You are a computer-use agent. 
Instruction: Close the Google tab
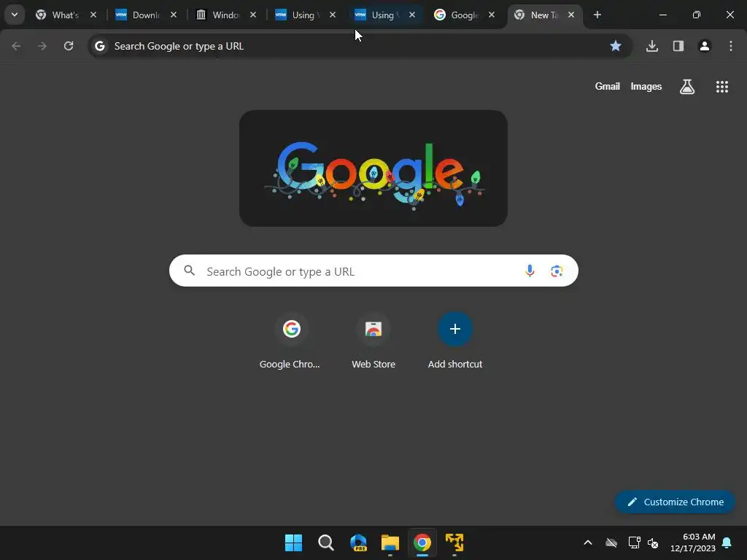point(492,15)
